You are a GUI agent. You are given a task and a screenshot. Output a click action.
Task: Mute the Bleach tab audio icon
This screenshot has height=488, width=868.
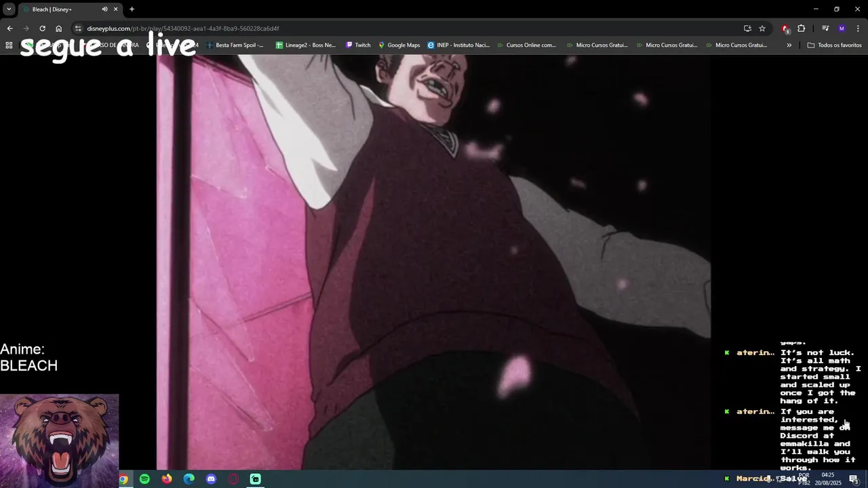click(x=104, y=9)
